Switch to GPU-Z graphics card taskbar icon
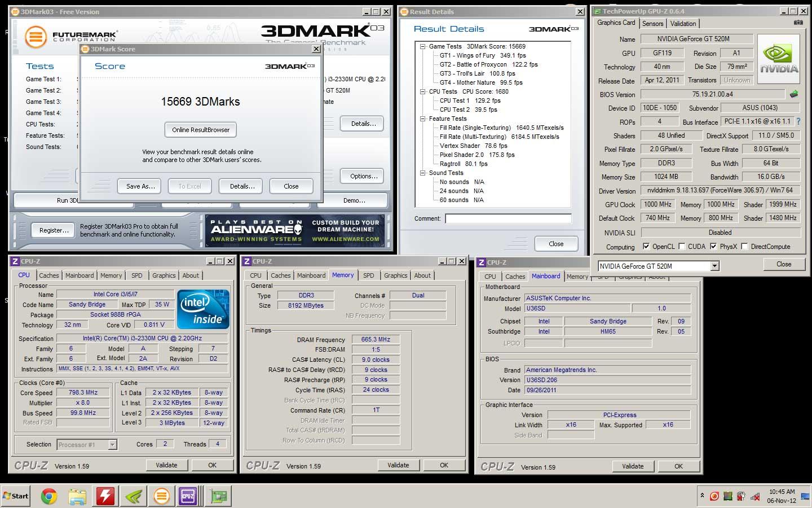Viewport: 812px width, 508px height. coord(219,496)
